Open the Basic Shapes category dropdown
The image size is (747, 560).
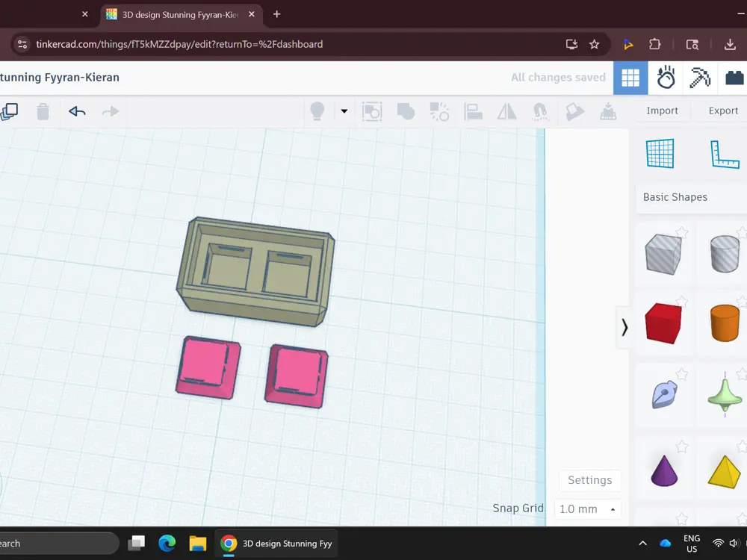(x=691, y=197)
